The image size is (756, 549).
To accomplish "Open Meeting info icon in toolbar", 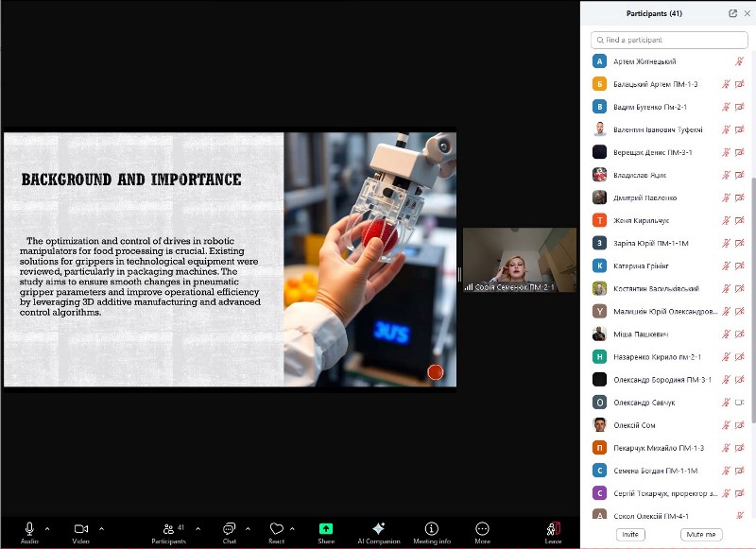I will click(x=432, y=529).
